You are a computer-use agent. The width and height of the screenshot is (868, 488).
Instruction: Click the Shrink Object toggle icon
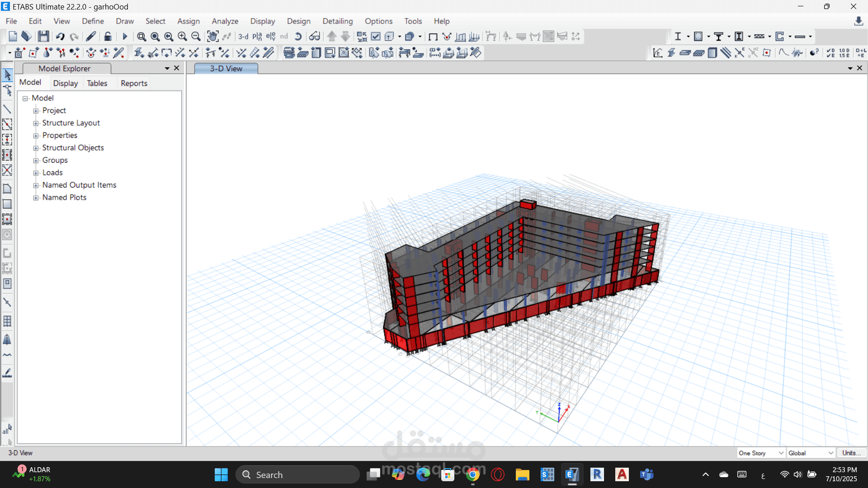click(x=362, y=37)
